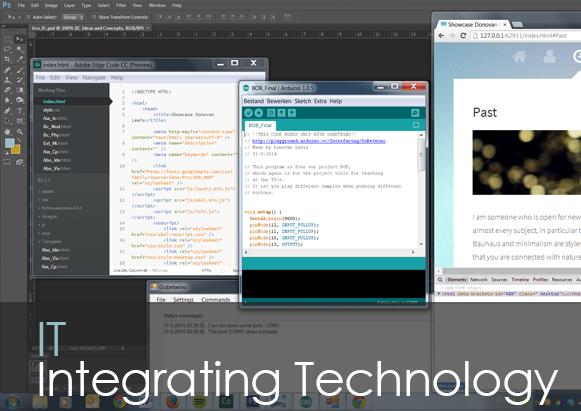Select the BOB_Final tab in Arduino
Image resolution: width=581 pixels, height=411 pixels.
(260, 125)
